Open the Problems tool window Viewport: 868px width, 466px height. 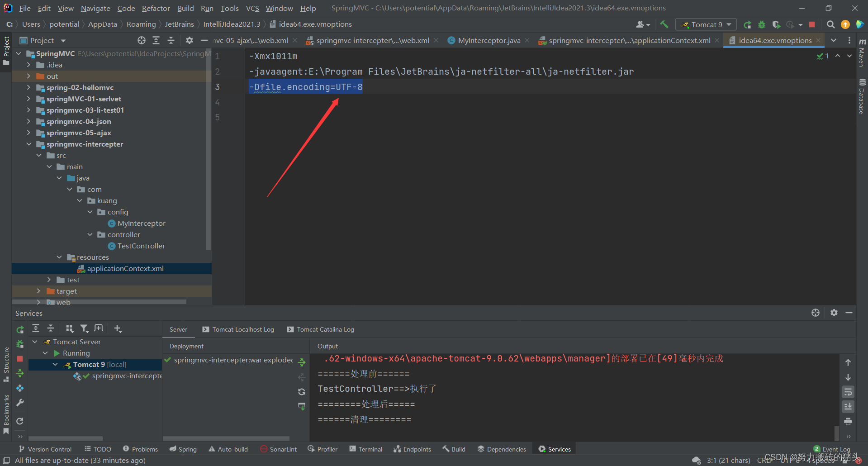pyautogui.click(x=140, y=449)
